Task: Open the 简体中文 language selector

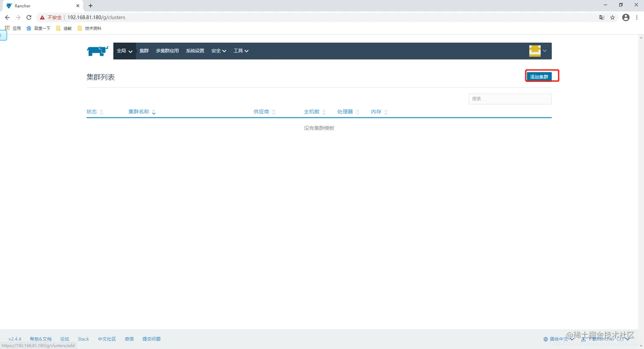Action: (x=558, y=339)
